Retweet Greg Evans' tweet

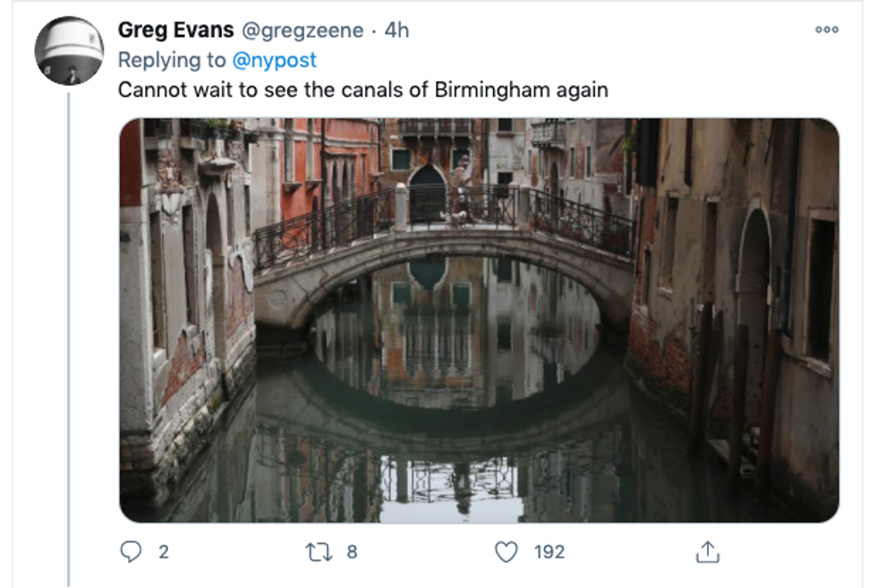(319, 552)
